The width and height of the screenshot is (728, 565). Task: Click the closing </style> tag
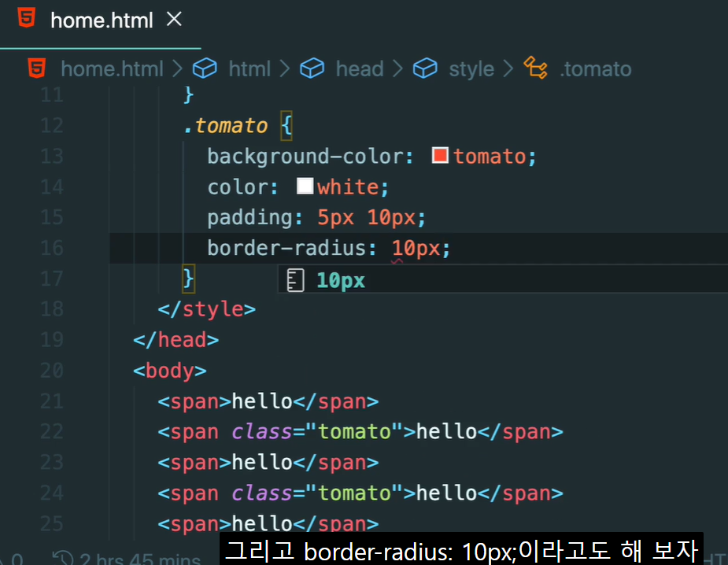[x=207, y=309]
